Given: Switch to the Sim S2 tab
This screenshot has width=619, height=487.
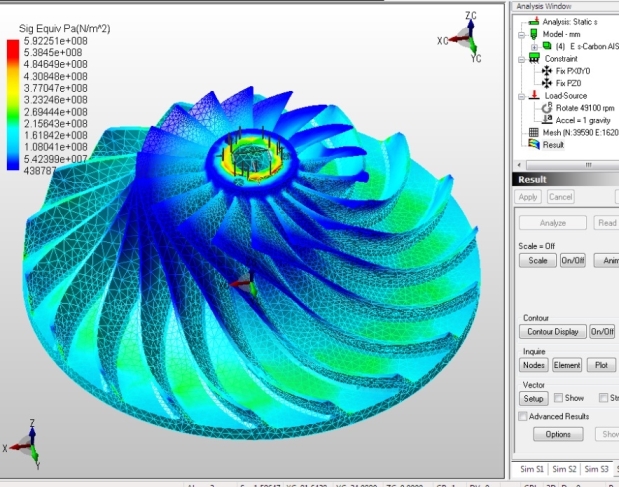Looking at the screenshot, I should pyautogui.click(x=564, y=469).
